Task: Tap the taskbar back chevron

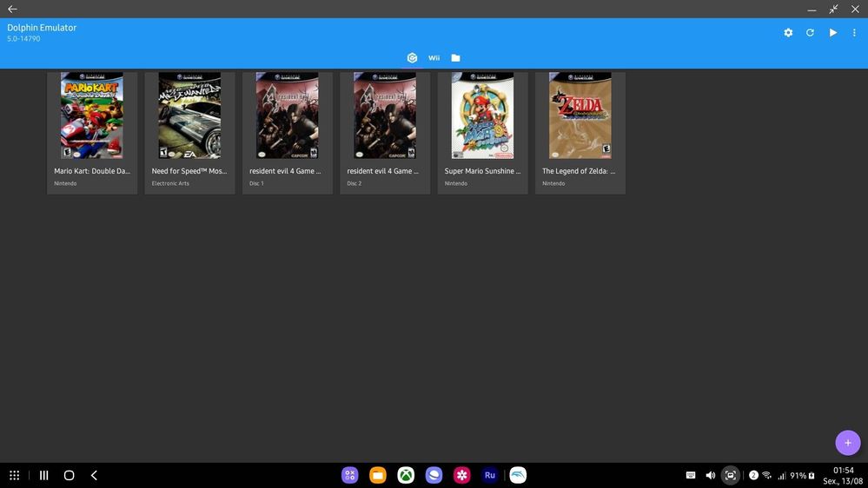Action: 94,475
